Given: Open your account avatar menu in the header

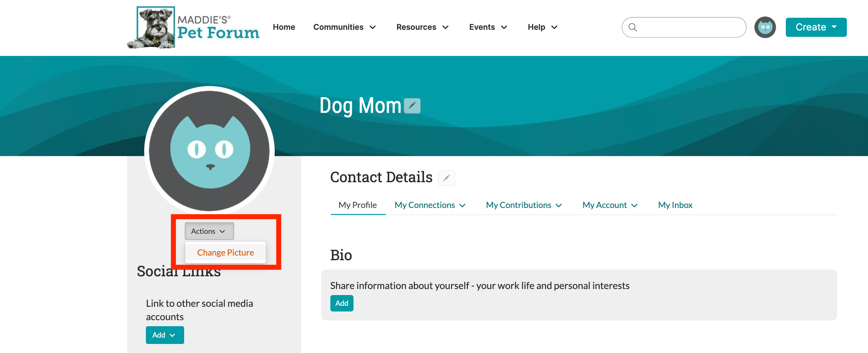Looking at the screenshot, I should click(x=765, y=27).
